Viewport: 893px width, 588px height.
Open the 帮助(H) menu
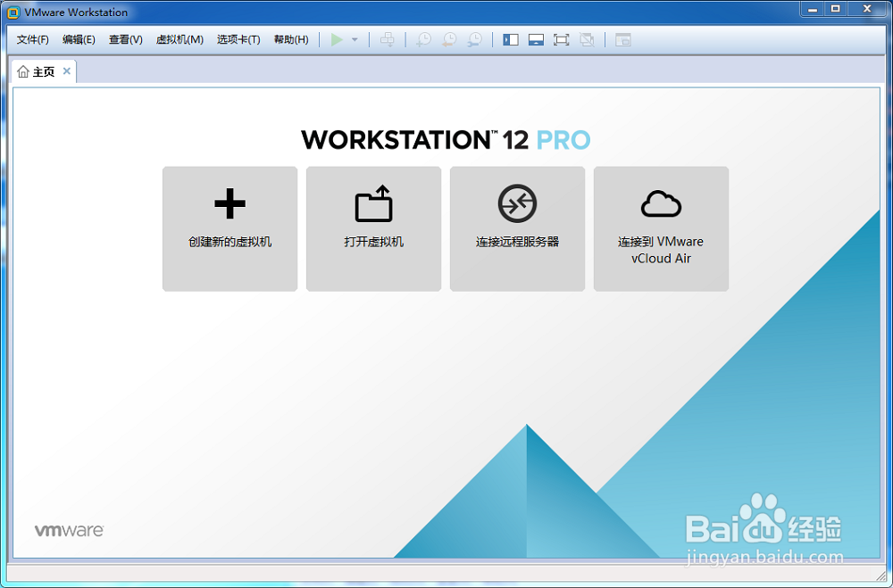point(291,40)
